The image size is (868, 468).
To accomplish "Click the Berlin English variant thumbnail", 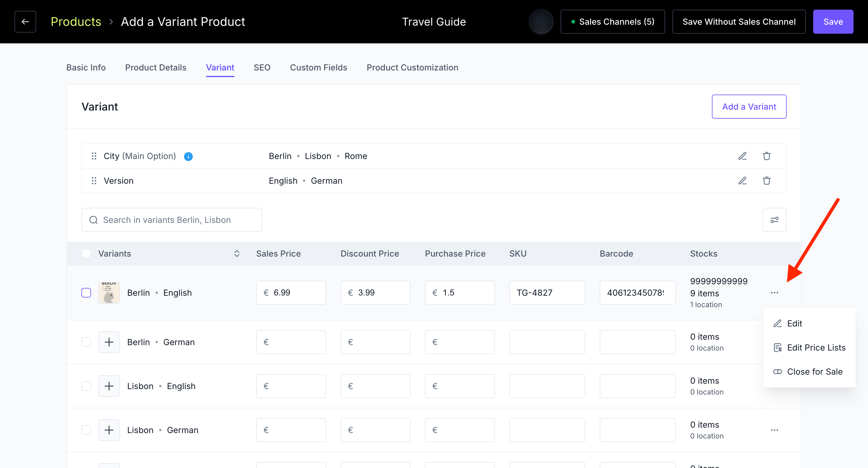I will [x=109, y=293].
